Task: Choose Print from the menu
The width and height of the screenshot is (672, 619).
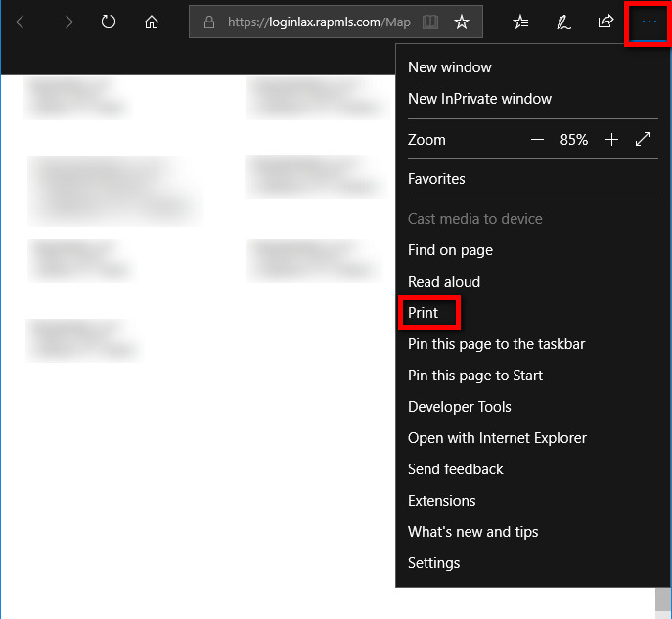Action: [424, 313]
